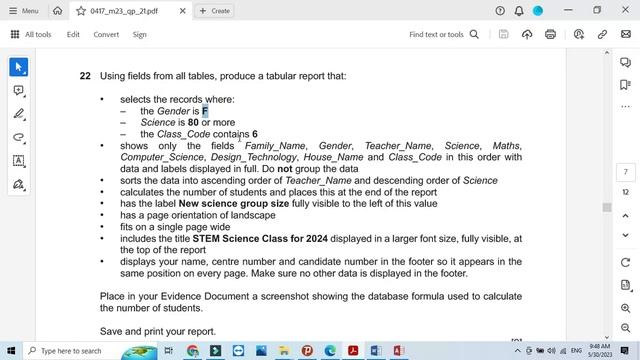Choose the add comment tool
Image resolution: width=640 pixels, height=360 pixels.
pos(18,90)
